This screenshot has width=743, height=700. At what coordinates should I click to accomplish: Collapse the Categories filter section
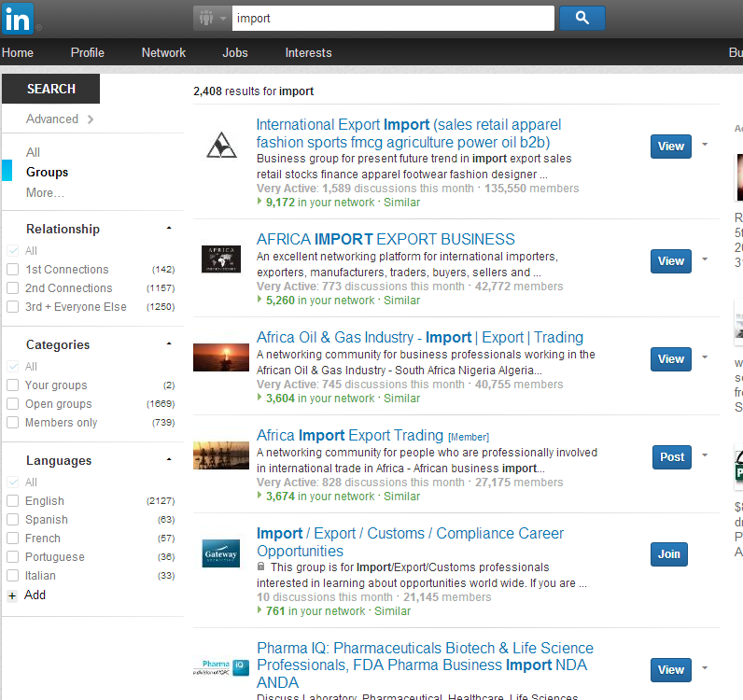coord(169,344)
